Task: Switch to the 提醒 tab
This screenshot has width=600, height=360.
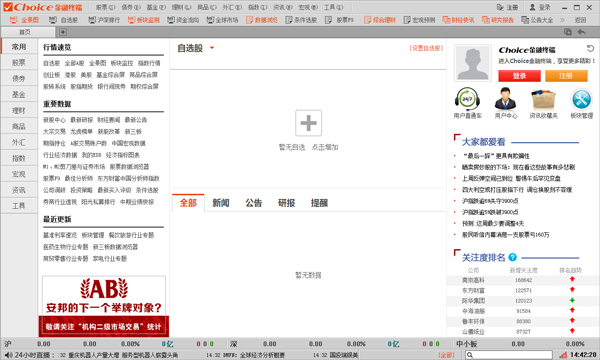Action: coord(320,203)
